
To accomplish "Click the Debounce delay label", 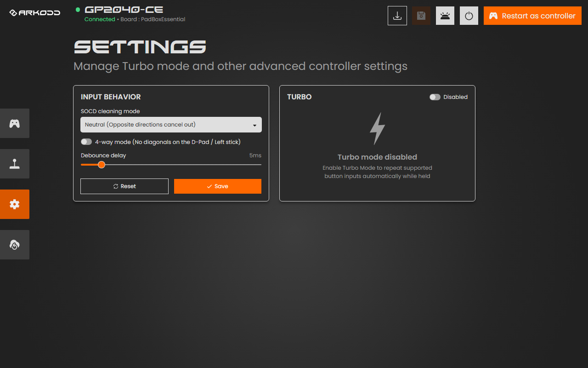I will click(x=103, y=155).
